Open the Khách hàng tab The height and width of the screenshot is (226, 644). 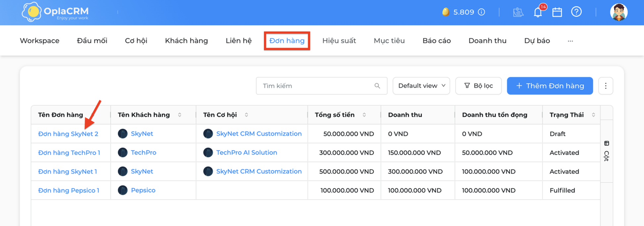click(186, 41)
